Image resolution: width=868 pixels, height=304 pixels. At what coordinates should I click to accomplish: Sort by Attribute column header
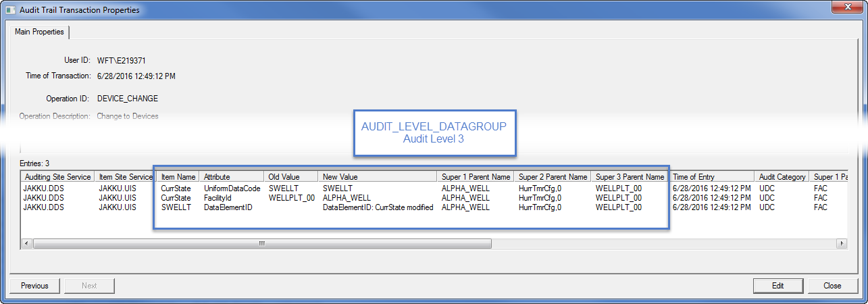click(232, 177)
